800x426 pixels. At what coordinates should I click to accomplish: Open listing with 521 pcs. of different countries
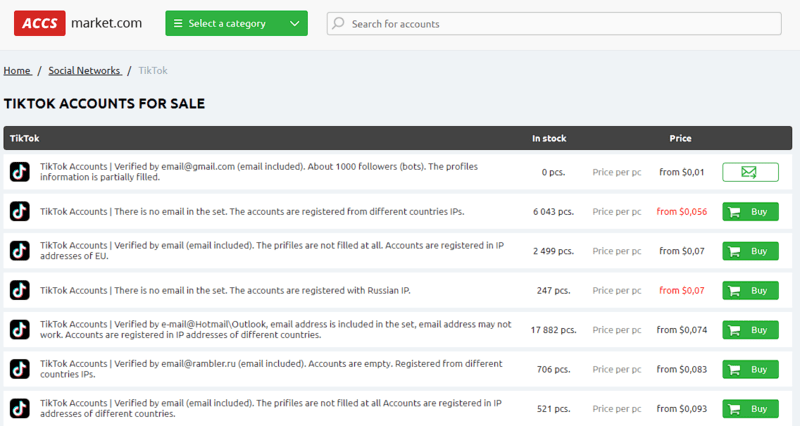click(271, 408)
